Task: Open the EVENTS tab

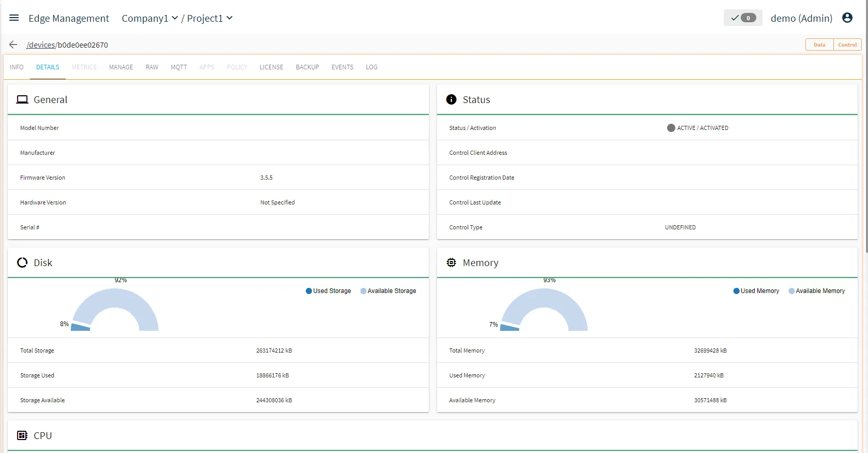Action: [x=342, y=67]
